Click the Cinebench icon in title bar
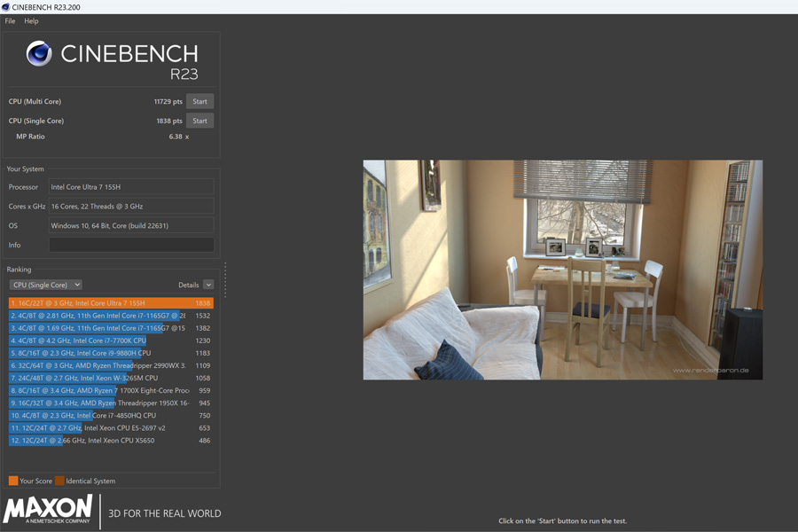Viewport: 798px width, 532px height. pyautogui.click(x=6, y=6)
